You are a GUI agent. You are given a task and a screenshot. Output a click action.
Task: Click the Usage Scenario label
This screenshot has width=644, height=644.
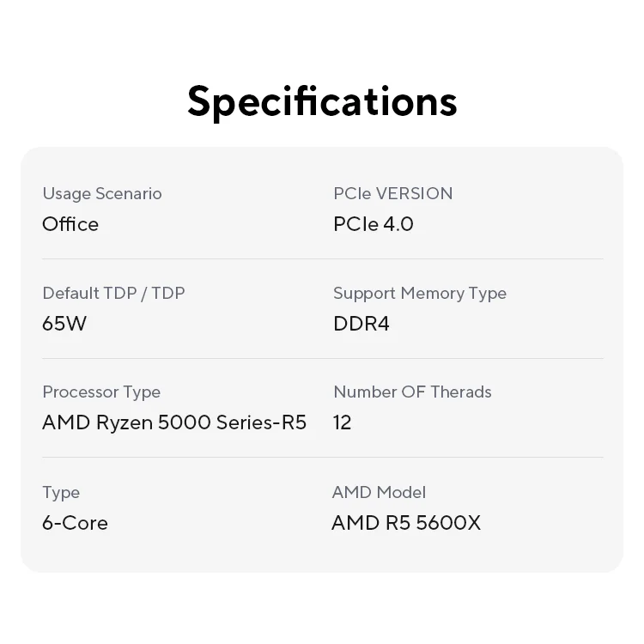[101, 193]
